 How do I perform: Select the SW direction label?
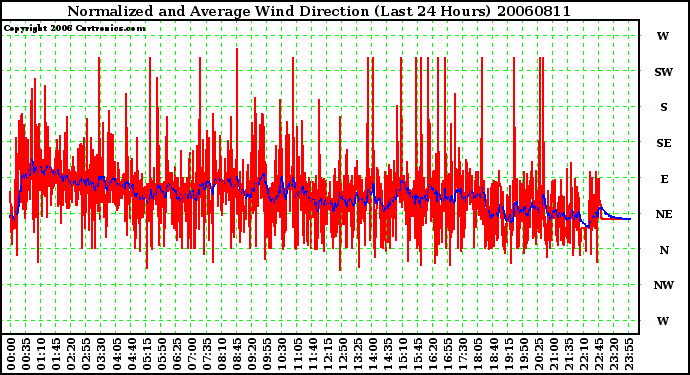pyautogui.click(x=663, y=72)
